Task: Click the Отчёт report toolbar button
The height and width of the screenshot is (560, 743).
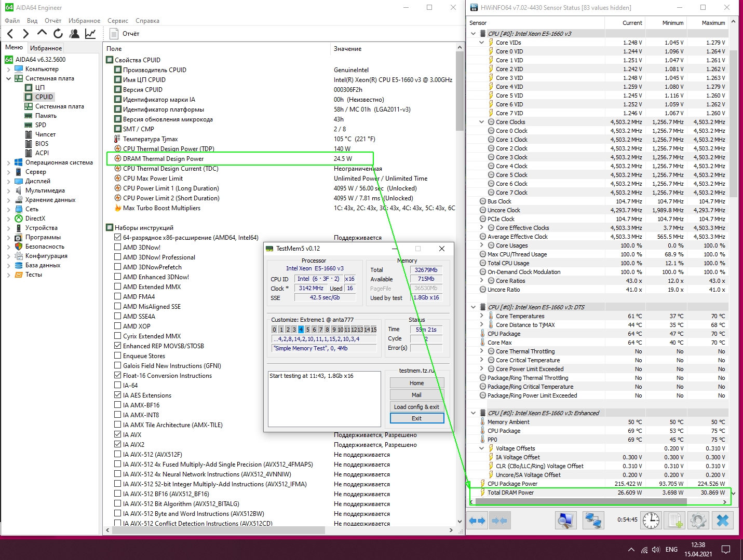Action: pyautogui.click(x=125, y=34)
